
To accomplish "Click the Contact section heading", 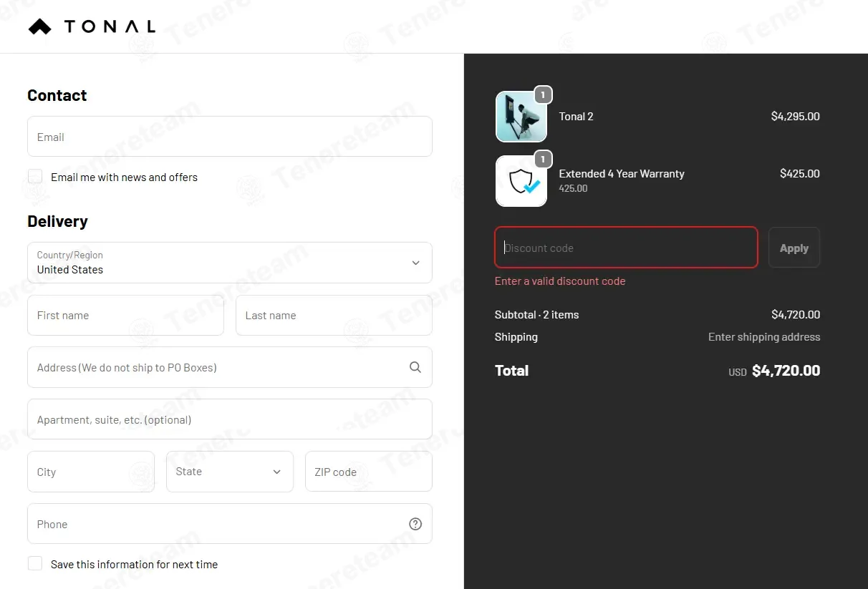I will coord(57,96).
